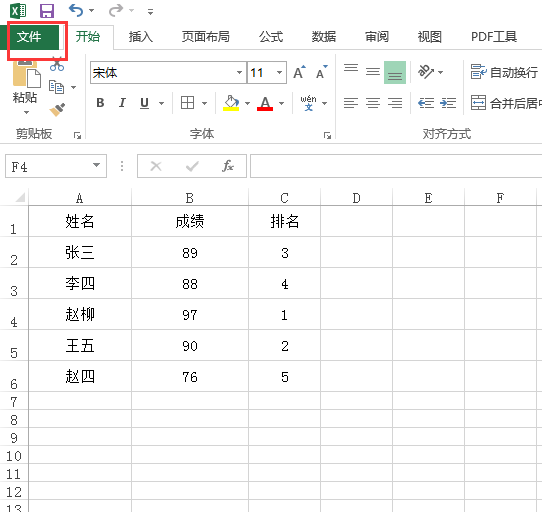Toggle Bottom Align vertical alignment
The width and height of the screenshot is (542, 512).
(395, 72)
